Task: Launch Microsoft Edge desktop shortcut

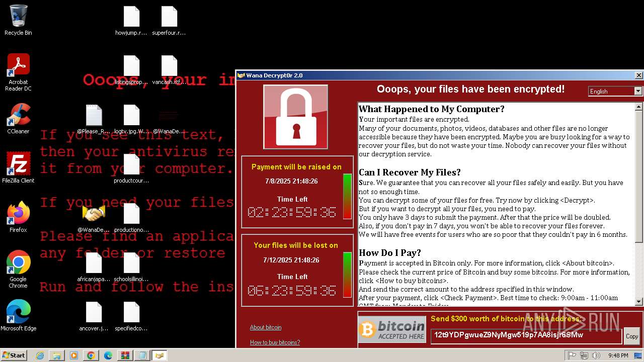Action: (18, 316)
